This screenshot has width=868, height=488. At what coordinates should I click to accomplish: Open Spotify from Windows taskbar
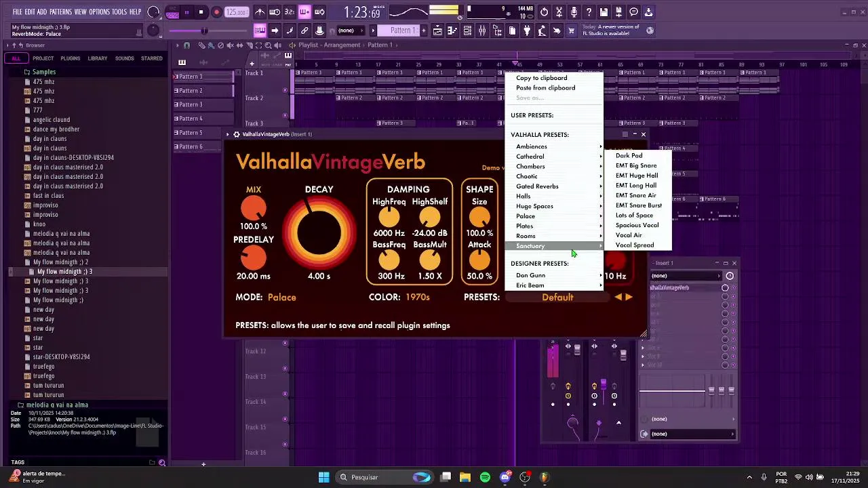tap(485, 477)
